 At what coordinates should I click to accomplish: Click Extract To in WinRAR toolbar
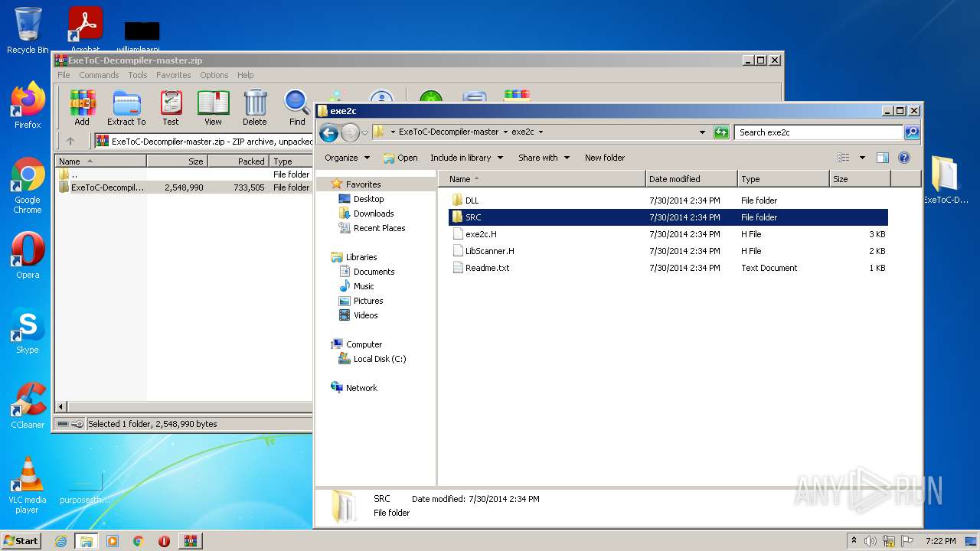[126, 107]
